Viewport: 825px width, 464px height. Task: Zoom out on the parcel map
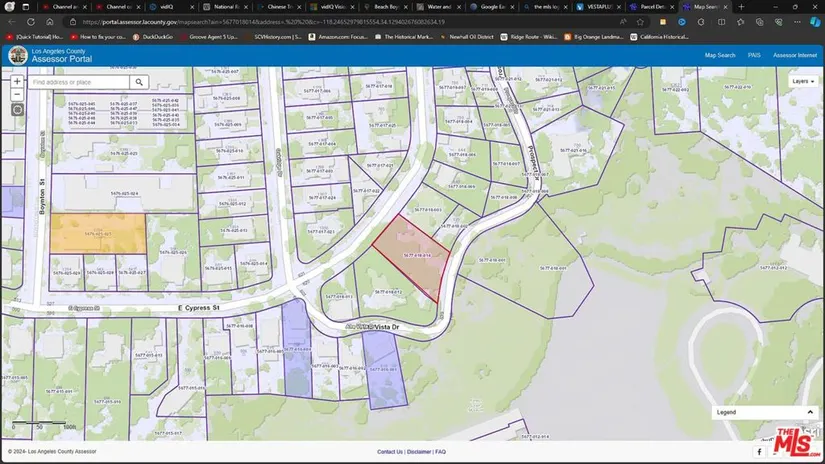(17, 94)
